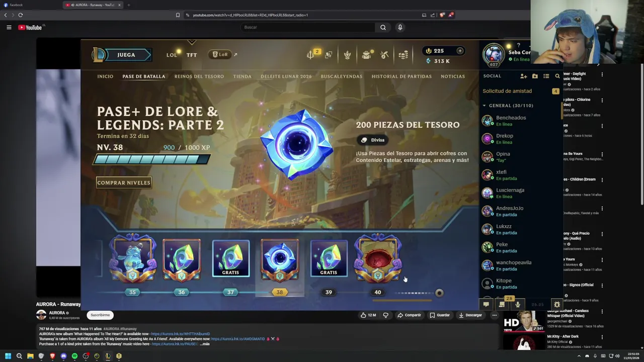Click Compartir under the video
This screenshot has width=644, height=362.
pyautogui.click(x=409, y=315)
